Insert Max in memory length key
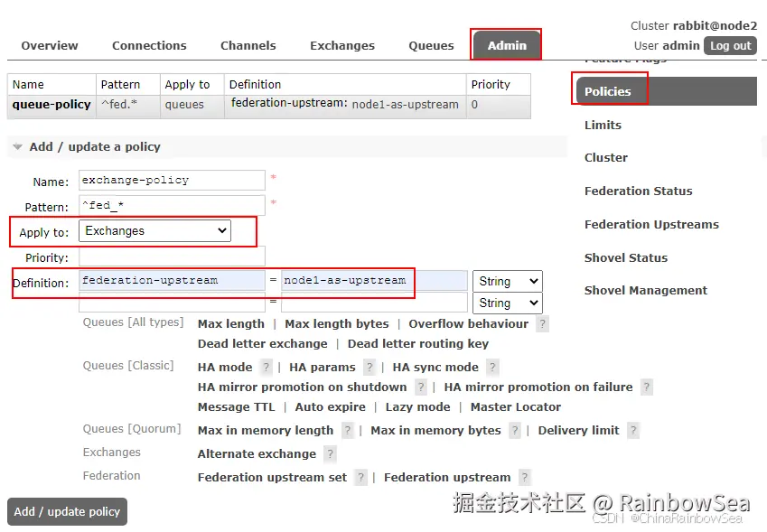 (265, 430)
